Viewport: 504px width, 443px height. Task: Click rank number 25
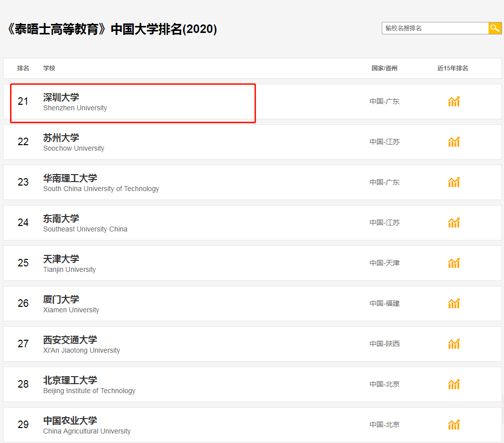23,263
